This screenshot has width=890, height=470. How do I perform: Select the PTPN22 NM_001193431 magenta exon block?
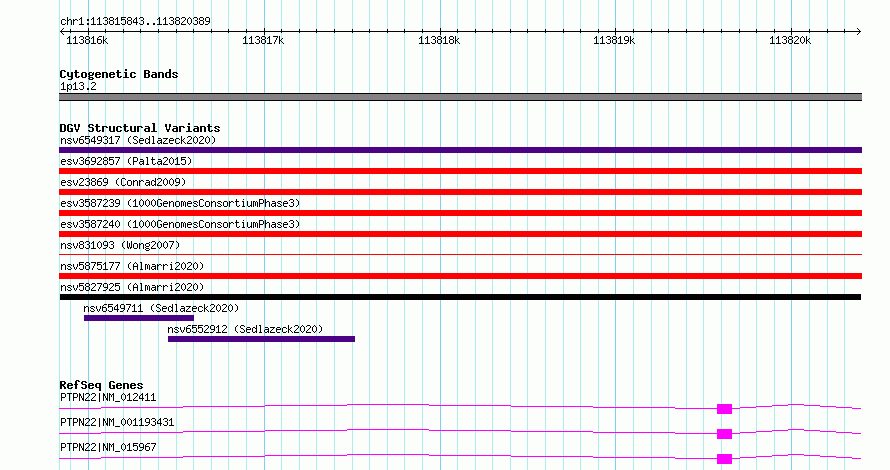[724, 434]
